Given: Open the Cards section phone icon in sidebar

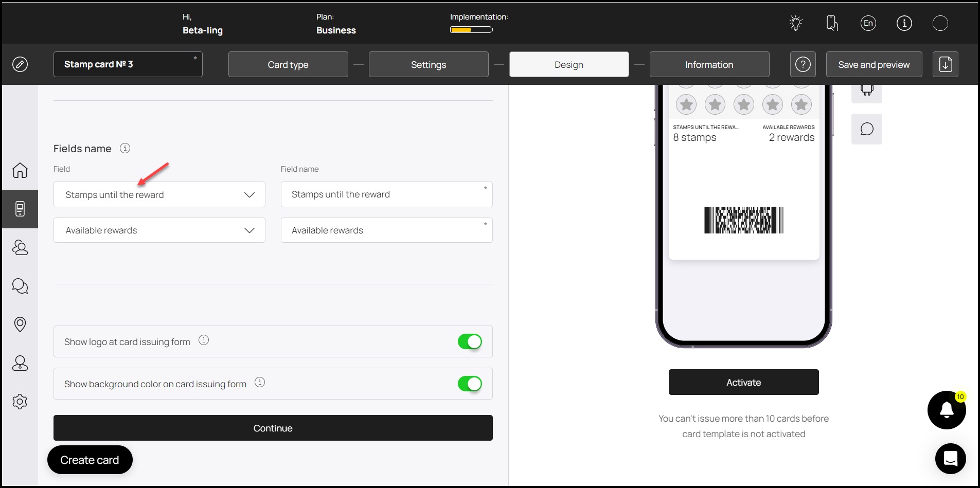Looking at the screenshot, I should point(20,209).
